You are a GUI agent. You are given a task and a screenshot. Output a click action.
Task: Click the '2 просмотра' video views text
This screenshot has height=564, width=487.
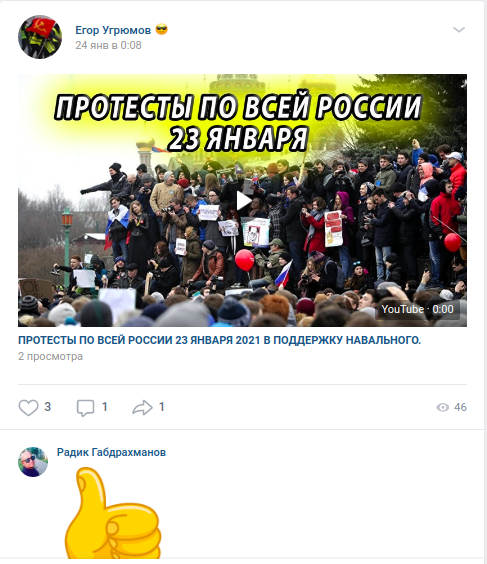[50, 356]
